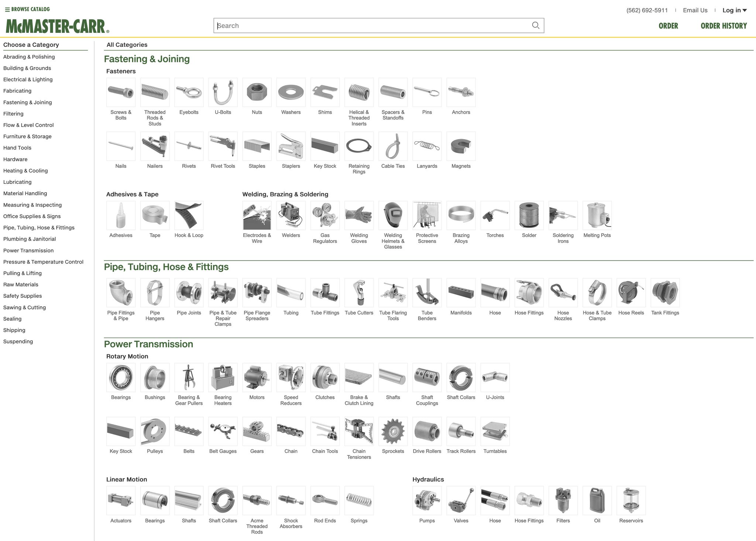
Task: Expand the Log in dropdown
Action: pos(734,10)
